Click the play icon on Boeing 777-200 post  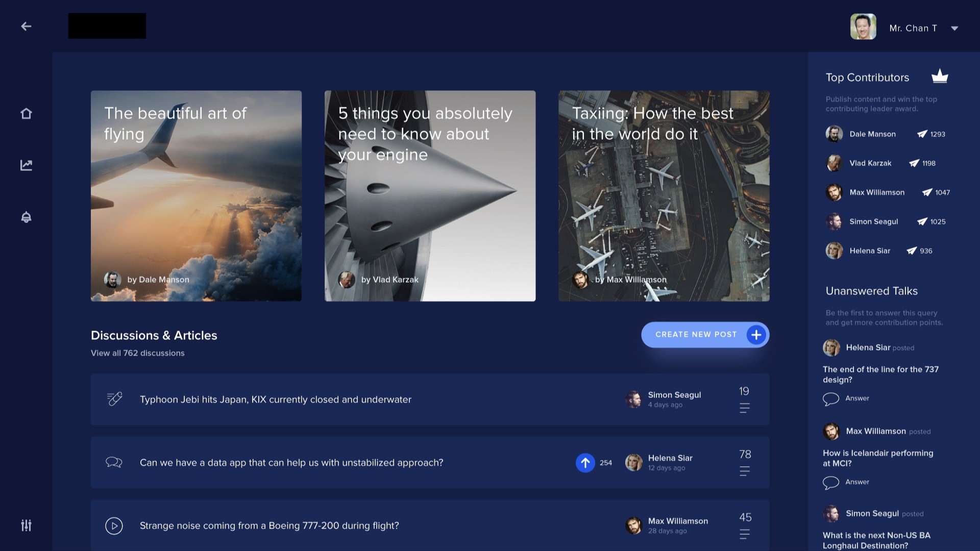tap(114, 525)
